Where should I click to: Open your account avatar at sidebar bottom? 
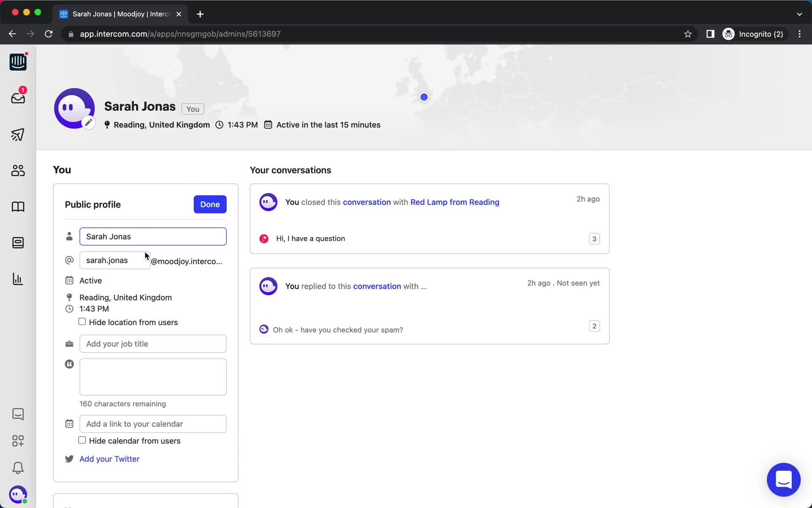coord(18,494)
